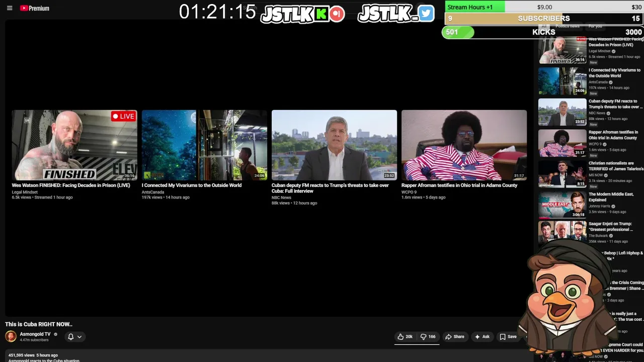Image resolution: width=644 pixels, height=362 pixels.
Task: Click the red circular icon beside Kick logo
Action: (x=337, y=14)
